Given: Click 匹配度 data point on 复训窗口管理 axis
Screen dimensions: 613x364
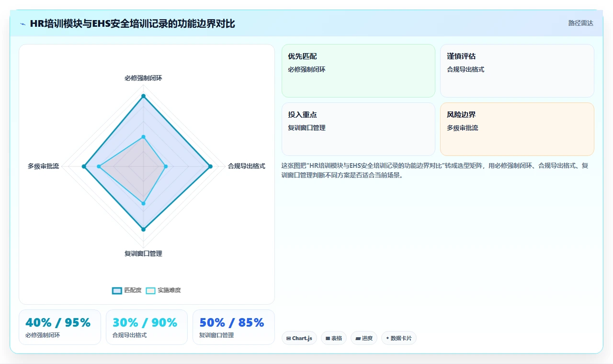Looking at the screenshot, I should [x=143, y=230].
